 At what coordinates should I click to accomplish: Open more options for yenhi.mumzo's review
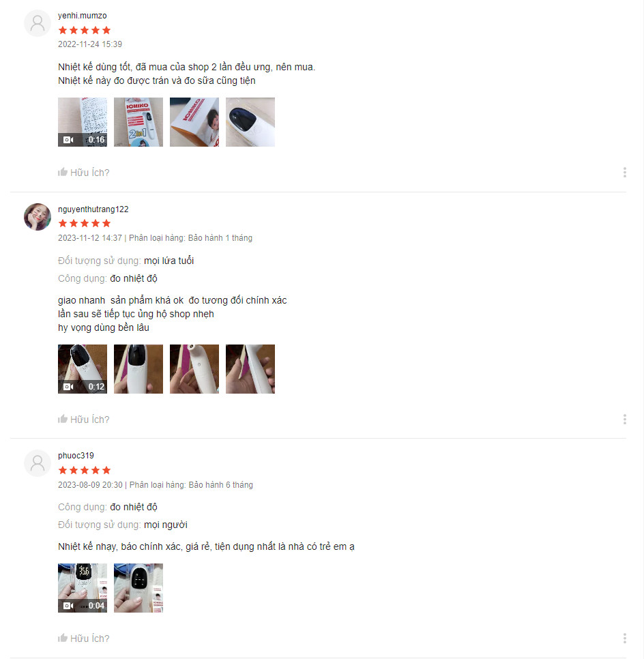tap(625, 173)
